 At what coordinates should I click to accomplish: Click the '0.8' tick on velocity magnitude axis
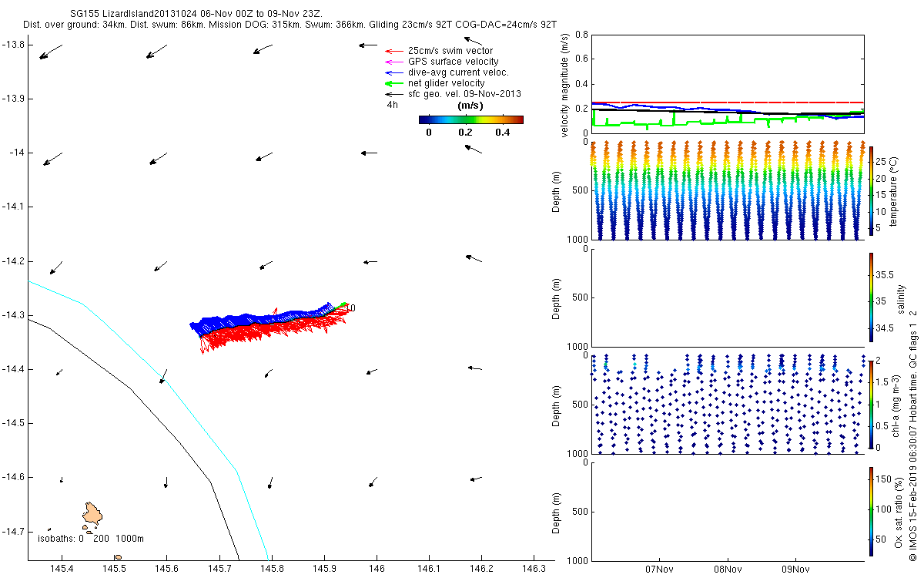click(581, 35)
